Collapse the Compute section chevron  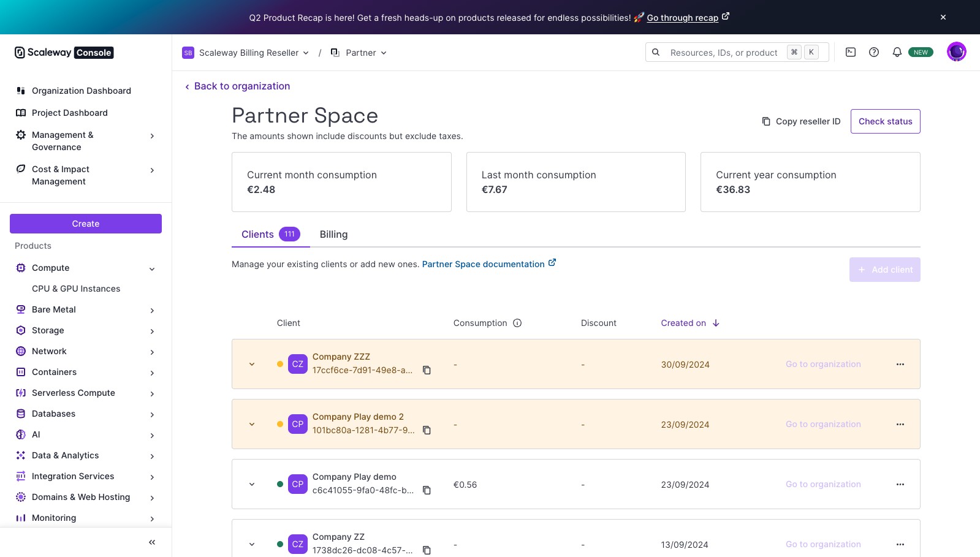pyautogui.click(x=152, y=269)
